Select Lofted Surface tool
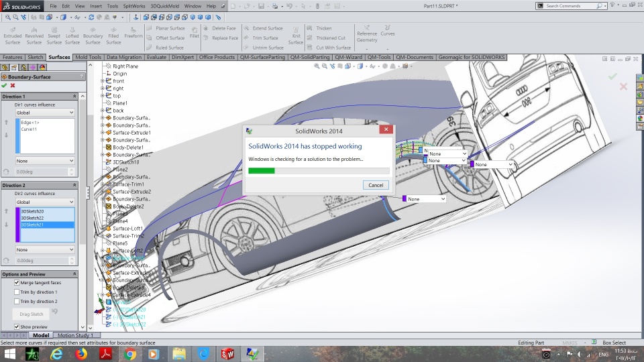The image size is (644, 362). click(72, 36)
